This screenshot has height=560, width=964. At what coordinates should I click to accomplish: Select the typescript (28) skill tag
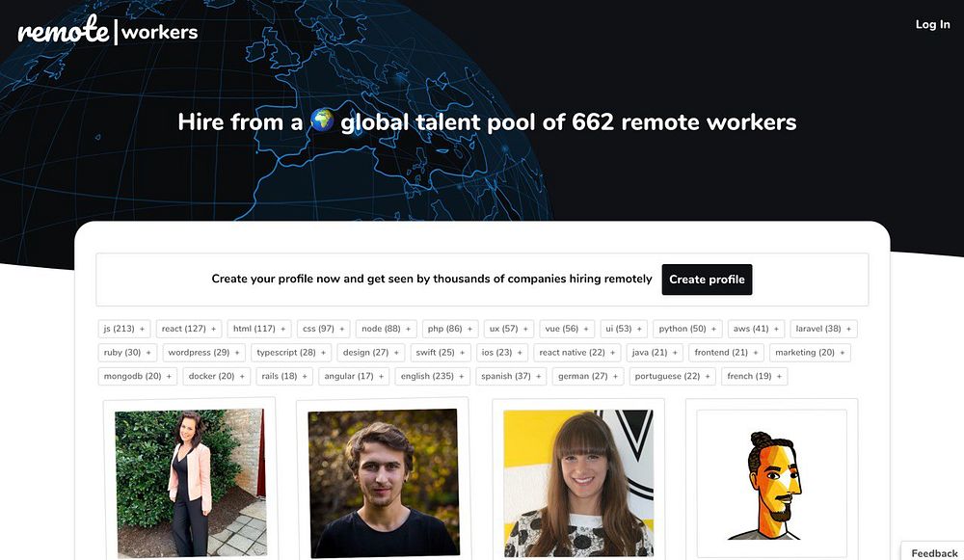click(291, 353)
